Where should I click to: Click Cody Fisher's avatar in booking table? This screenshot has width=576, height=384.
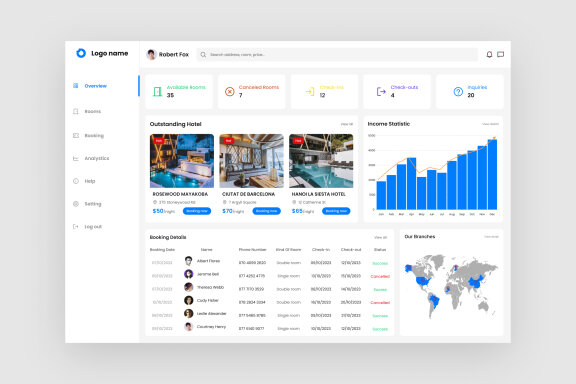tap(188, 301)
